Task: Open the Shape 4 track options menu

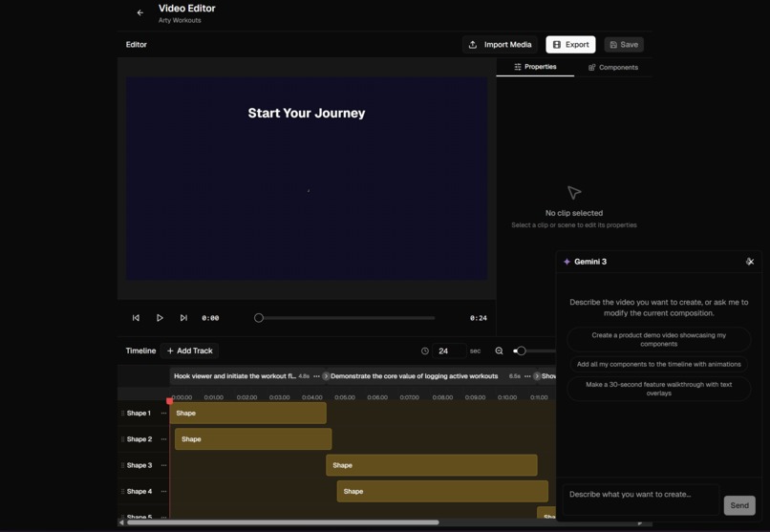Action: [164, 491]
